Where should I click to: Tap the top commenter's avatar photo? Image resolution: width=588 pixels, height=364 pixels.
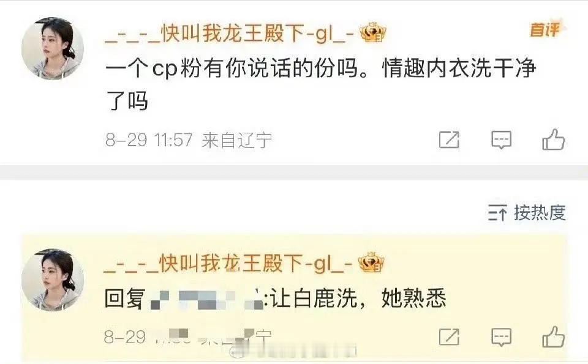click(53, 48)
